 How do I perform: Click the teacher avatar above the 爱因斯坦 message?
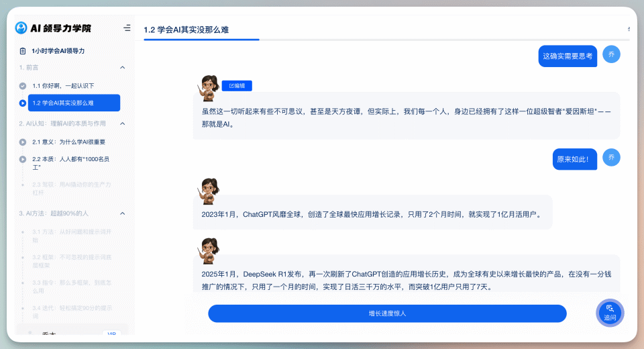209,88
